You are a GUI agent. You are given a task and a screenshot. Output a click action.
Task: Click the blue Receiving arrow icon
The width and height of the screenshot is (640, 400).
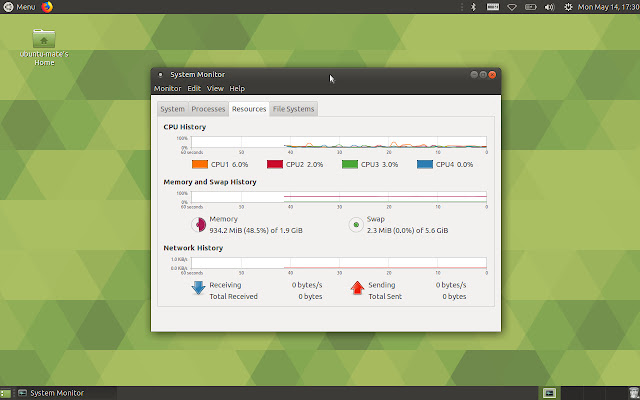click(x=198, y=288)
